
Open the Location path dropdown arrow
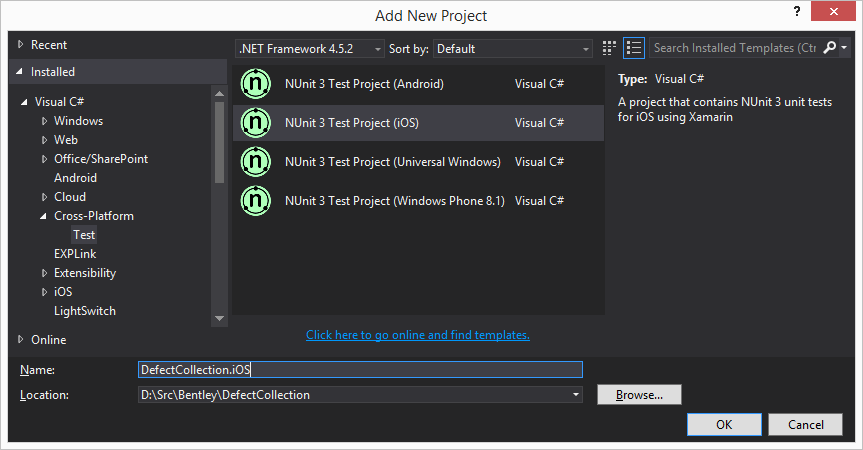[576, 394]
